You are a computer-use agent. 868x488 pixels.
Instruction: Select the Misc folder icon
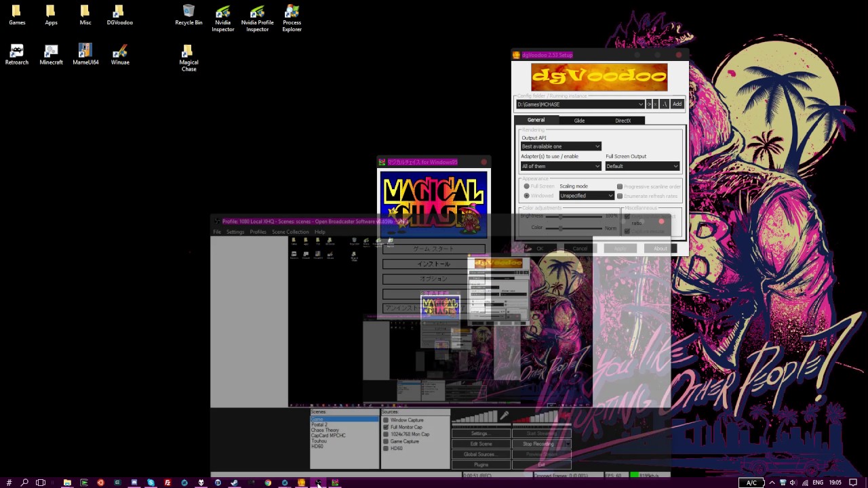85,15
